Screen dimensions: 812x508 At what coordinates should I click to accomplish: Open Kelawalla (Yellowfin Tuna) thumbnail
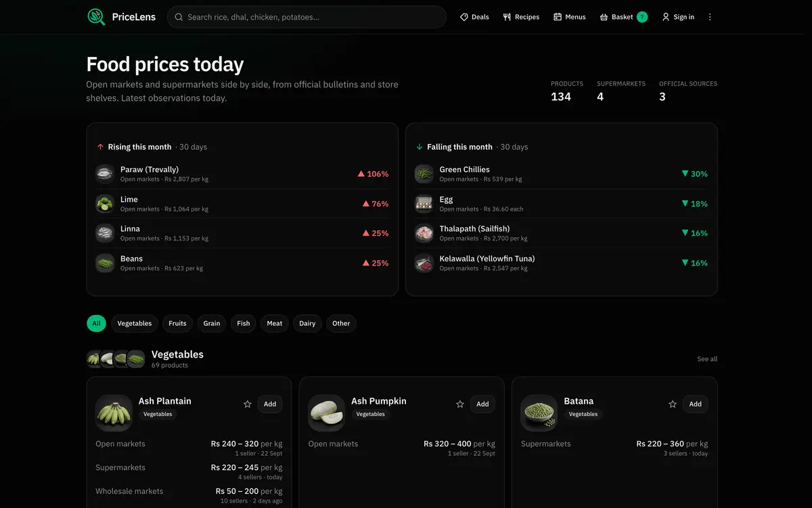click(x=424, y=263)
